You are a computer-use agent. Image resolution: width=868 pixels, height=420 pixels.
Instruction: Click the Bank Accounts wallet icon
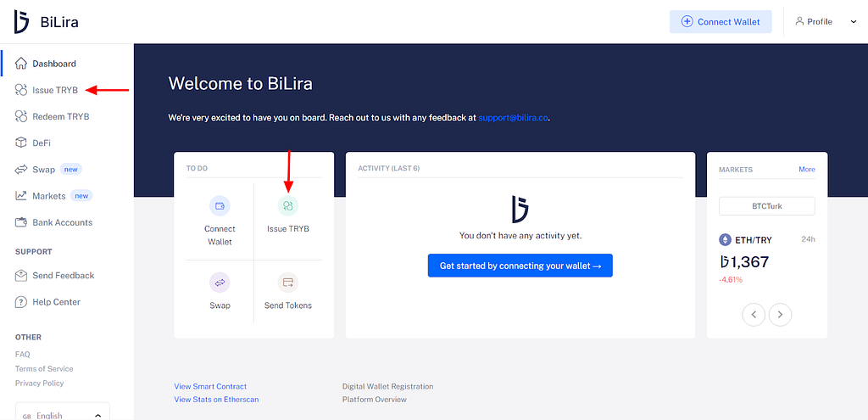[21, 222]
